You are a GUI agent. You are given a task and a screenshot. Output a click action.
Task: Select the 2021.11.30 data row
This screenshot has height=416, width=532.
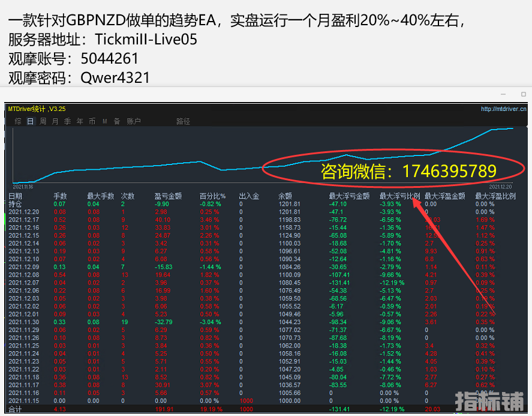(x=23, y=322)
